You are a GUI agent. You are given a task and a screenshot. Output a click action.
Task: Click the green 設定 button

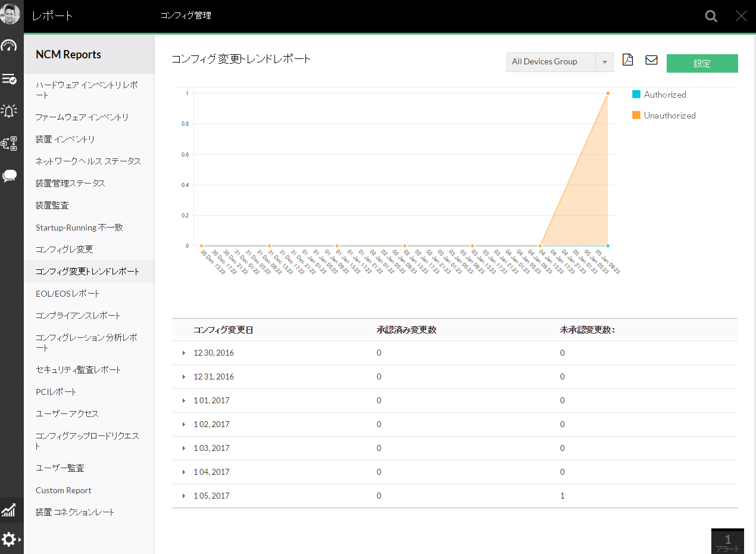pyautogui.click(x=702, y=63)
